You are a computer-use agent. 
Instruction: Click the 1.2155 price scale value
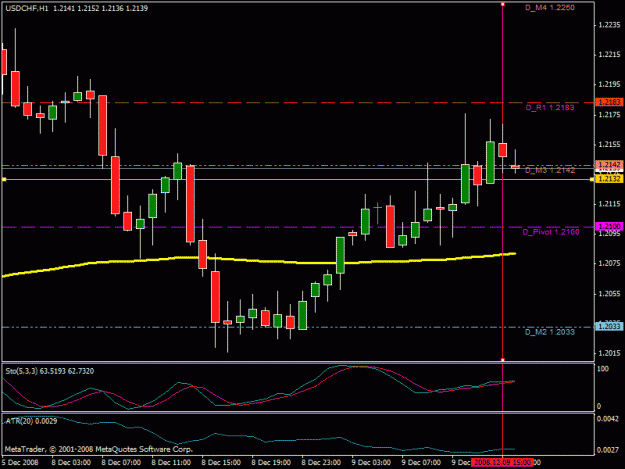[610, 144]
